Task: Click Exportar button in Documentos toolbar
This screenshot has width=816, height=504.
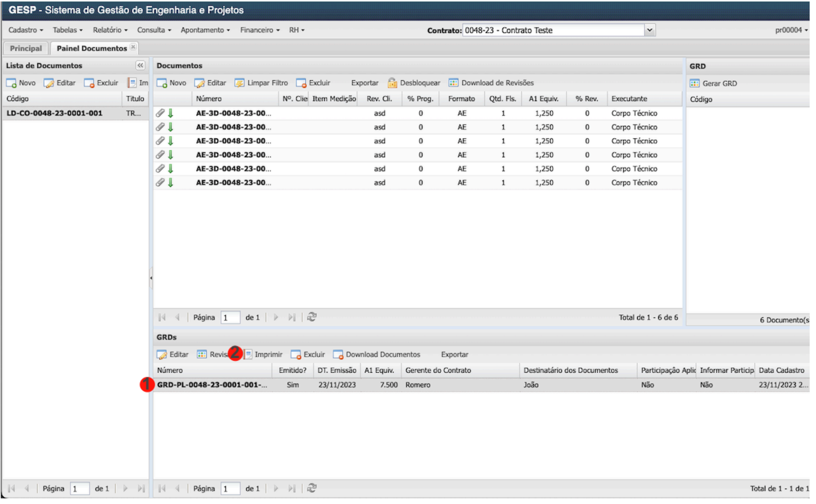Action: click(364, 83)
